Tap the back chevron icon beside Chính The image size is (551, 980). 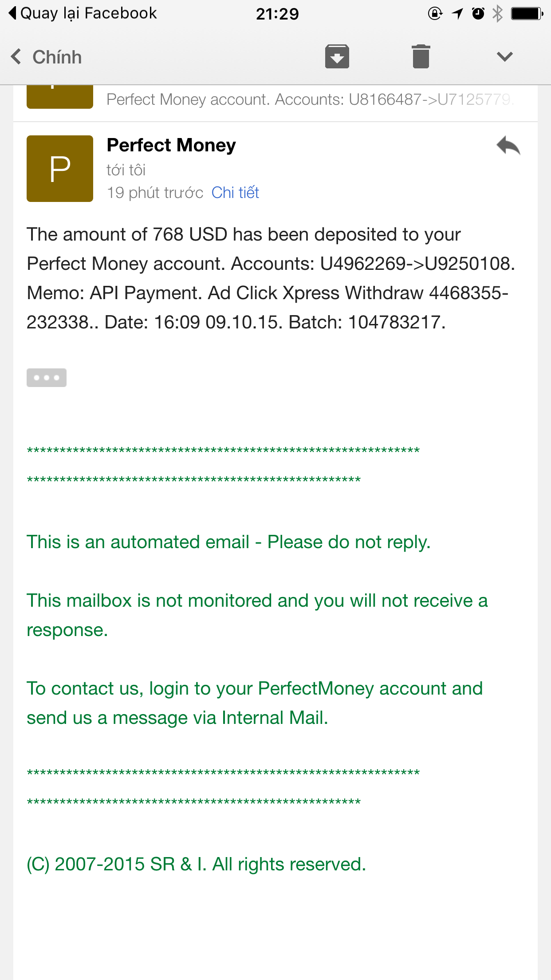(16, 57)
